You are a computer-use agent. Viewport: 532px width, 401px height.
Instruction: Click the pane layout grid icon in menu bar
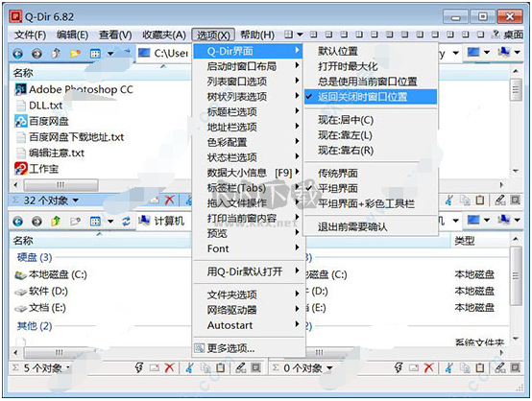pos(288,35)
